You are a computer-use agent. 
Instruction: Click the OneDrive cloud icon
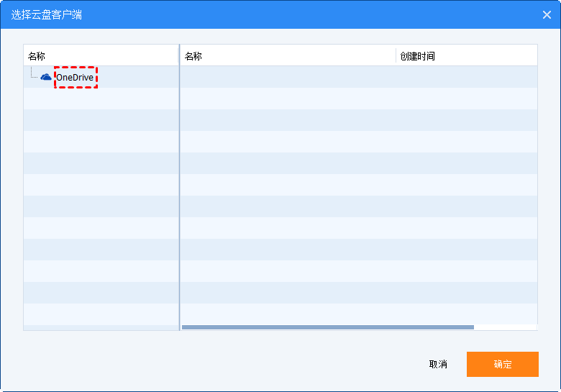tap(46, 77)
